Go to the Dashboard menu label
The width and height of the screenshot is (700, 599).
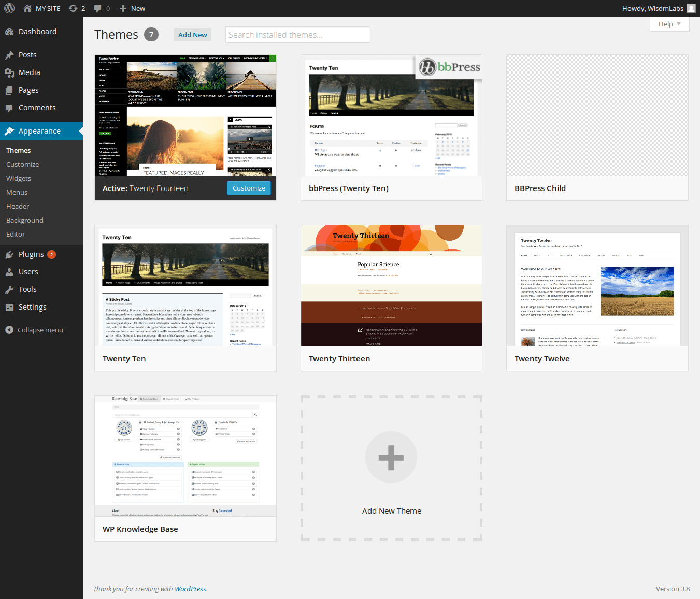38,32
